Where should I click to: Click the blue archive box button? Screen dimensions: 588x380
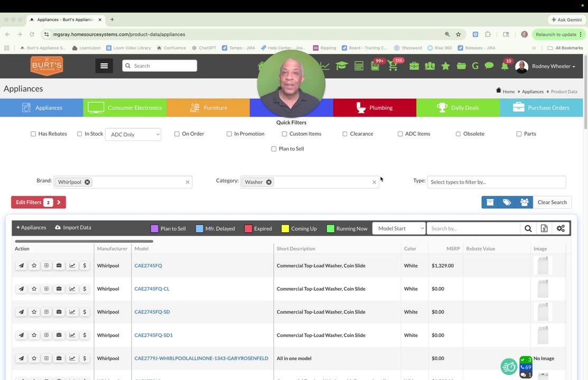490,202
